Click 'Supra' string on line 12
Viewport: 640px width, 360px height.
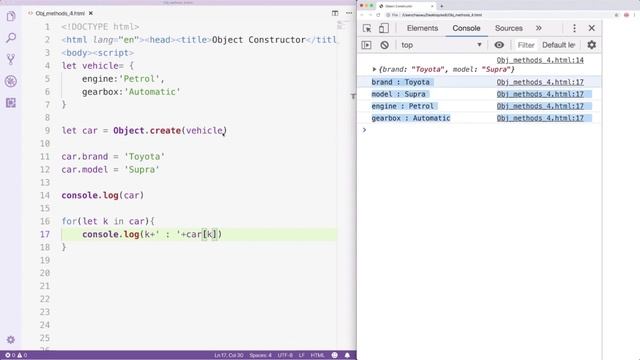click(x=142, y=170)
